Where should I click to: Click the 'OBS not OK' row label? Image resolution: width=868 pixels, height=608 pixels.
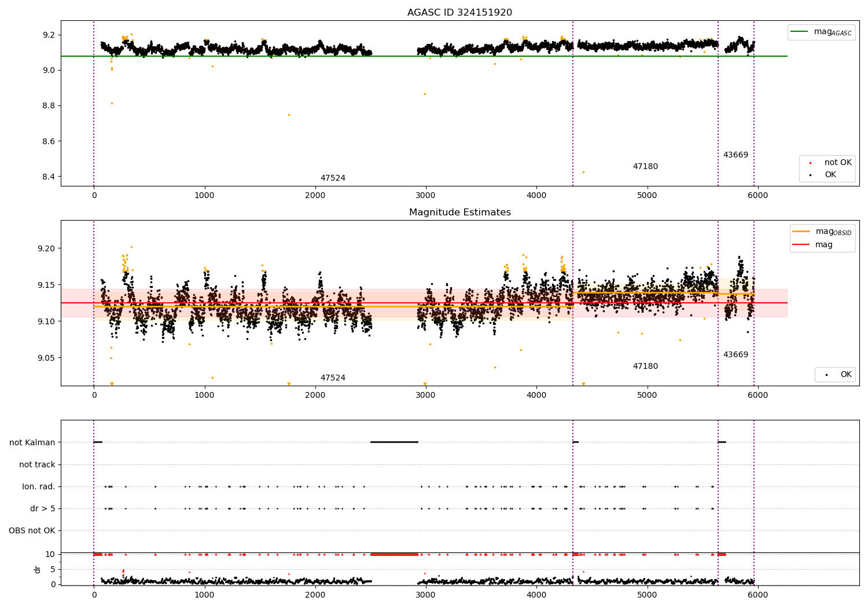(x=32, y=530)
